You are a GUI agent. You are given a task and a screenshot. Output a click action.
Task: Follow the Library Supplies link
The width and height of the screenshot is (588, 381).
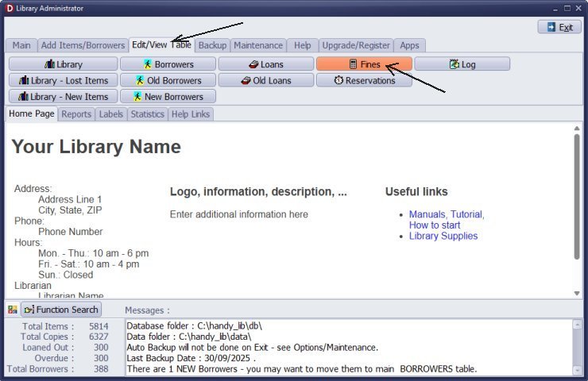click(443, 236)
